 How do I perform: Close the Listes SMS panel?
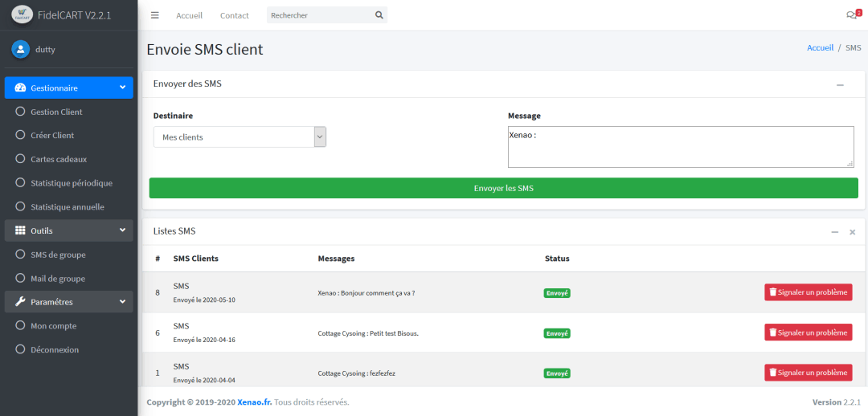click(852, 231)
